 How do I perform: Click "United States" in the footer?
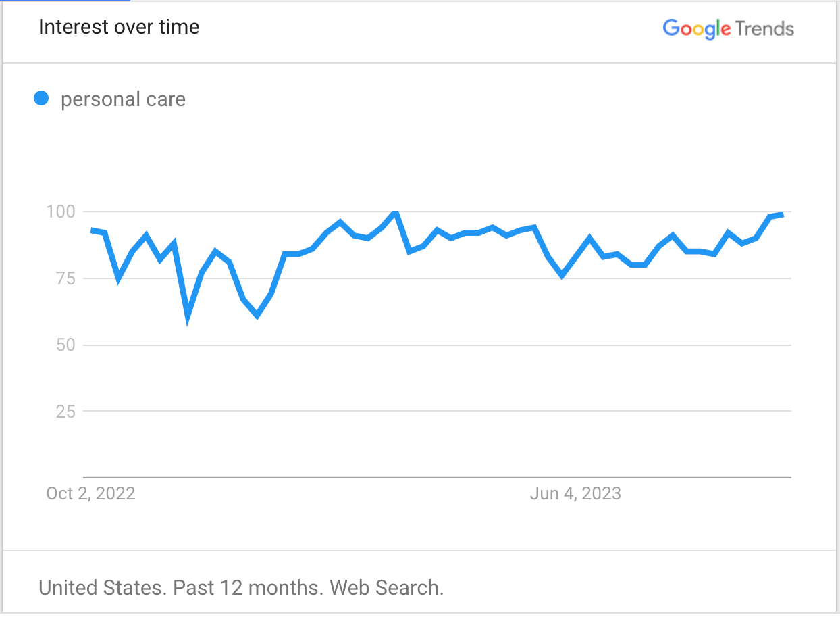[101, 587]
